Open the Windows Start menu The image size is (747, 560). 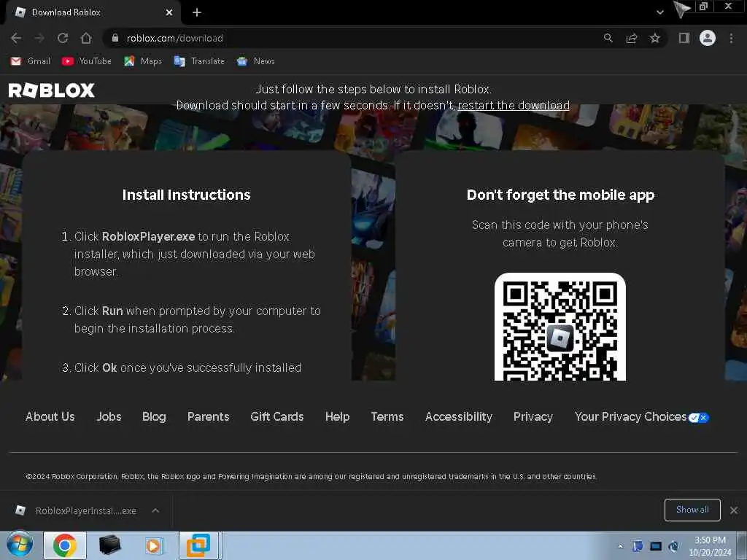tap(20, 545)
